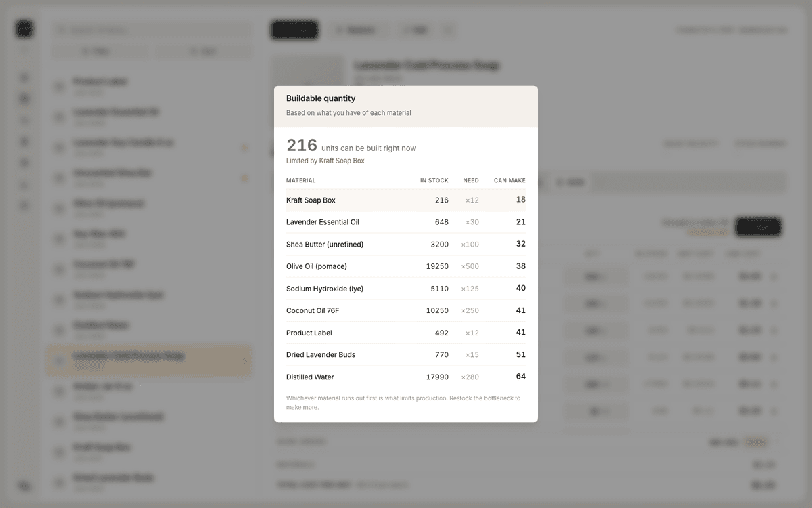Click the ×500 need value for Olive Oil
This screenshot has width=812, height=508.
point(470,266)
